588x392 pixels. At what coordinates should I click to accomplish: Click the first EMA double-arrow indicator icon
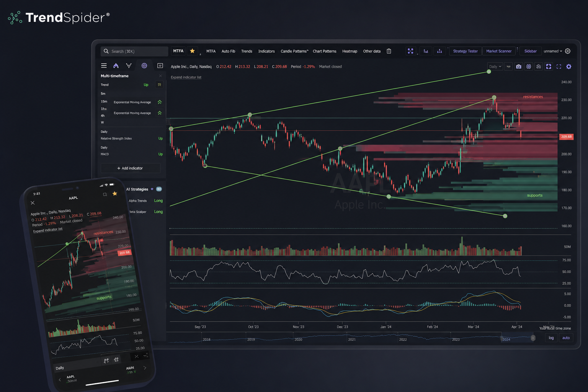160,102
